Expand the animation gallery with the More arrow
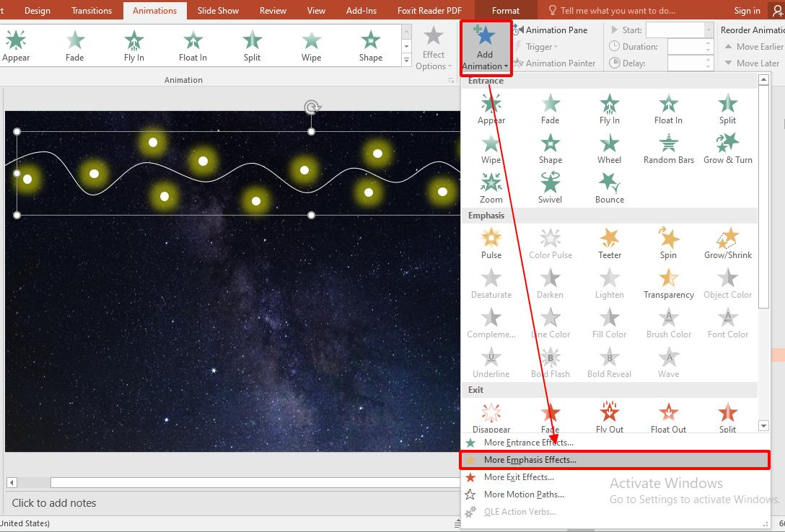 (x=406, y=61)
